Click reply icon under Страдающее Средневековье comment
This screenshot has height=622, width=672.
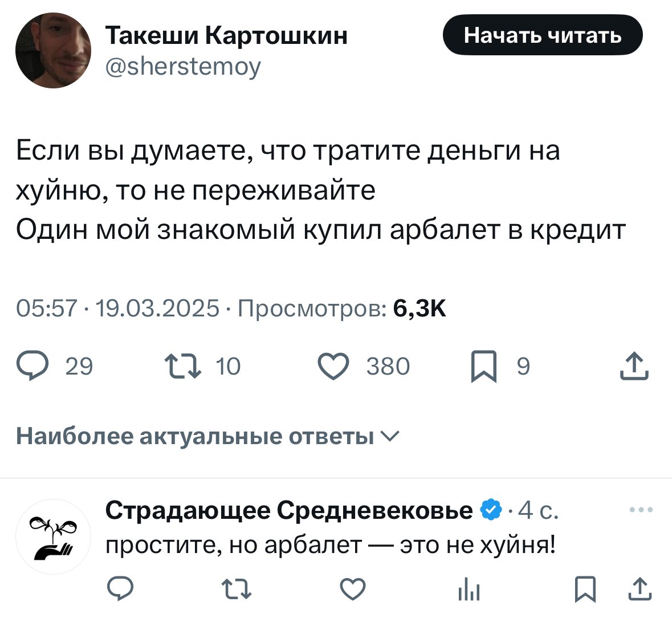120,588
